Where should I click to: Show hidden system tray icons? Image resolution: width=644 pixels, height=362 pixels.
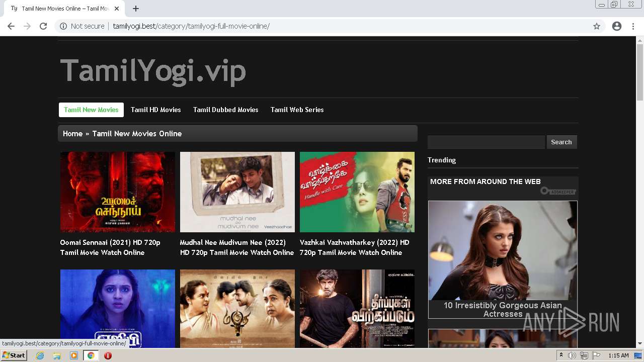click(561, 355)
